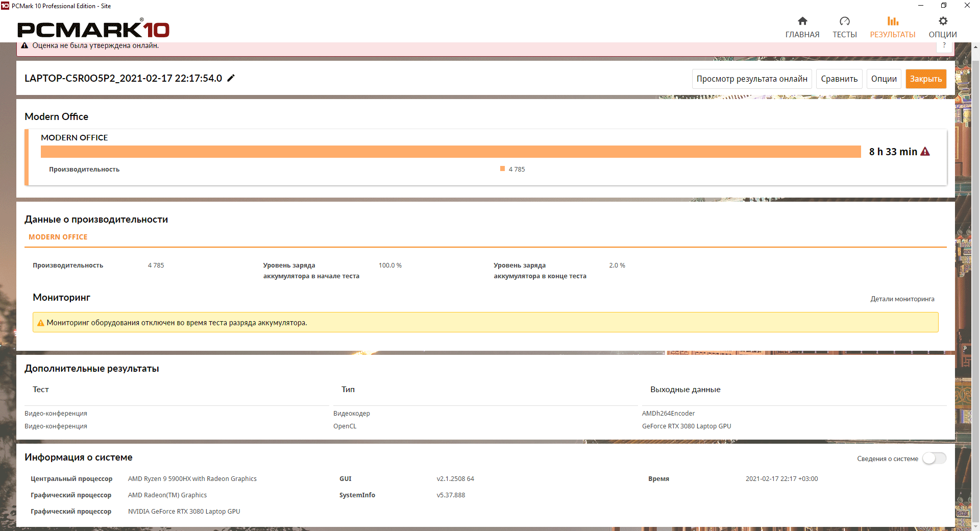Open the ТЕСТЫ gauge icon

pos(845,21)
